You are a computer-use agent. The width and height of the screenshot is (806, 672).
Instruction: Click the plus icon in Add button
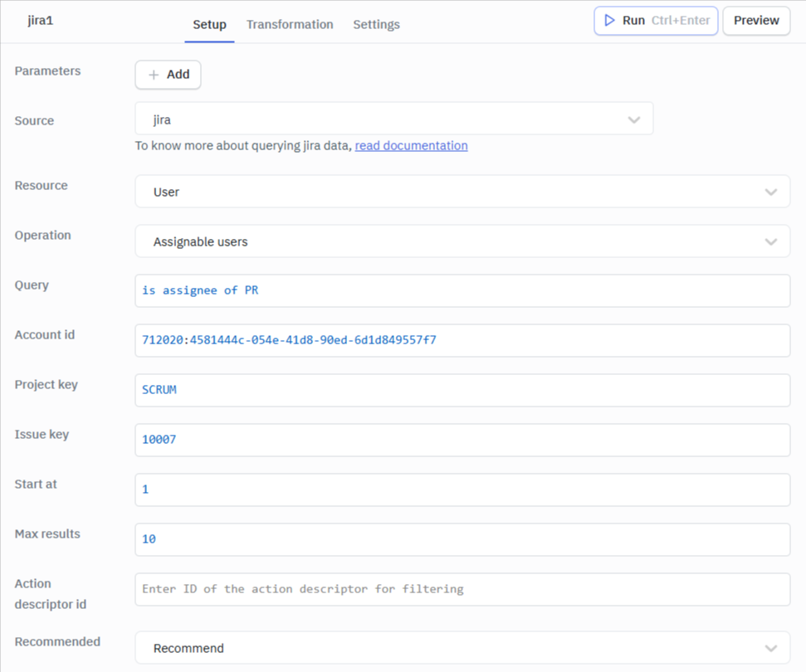click(154, 75)
